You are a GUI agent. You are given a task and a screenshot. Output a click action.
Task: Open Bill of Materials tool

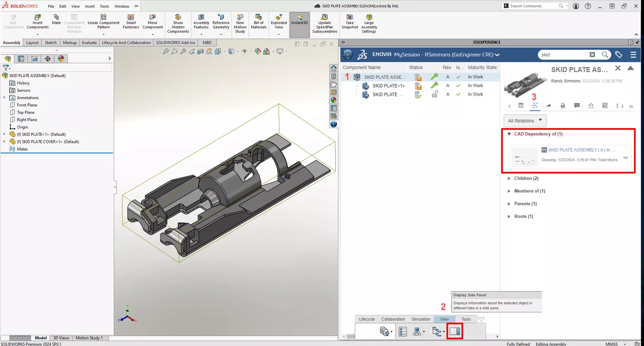(258, 22)
